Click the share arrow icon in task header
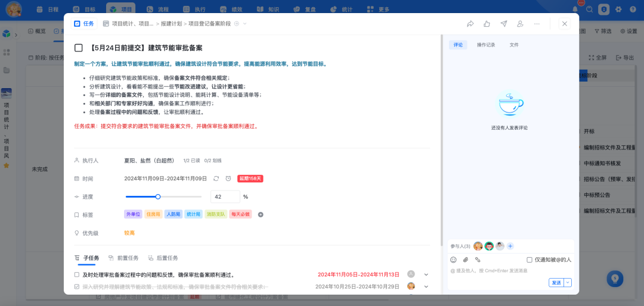Screen dimensions: 644x306 tap(470, 24)
